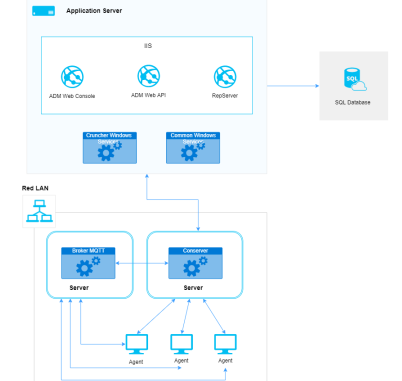This screenshot has height=381, width=402.
Task: Select the Application Server icon at top
Action: point(44,11)
